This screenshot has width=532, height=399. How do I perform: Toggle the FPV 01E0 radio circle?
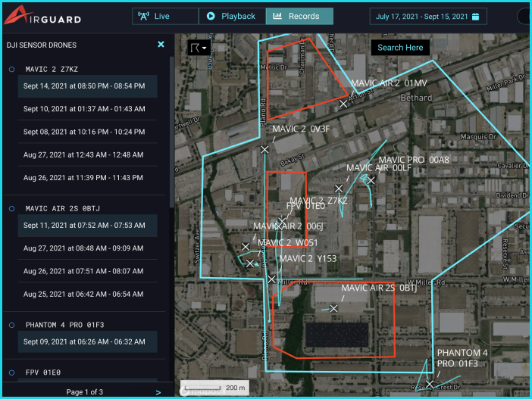pos(12,373)
